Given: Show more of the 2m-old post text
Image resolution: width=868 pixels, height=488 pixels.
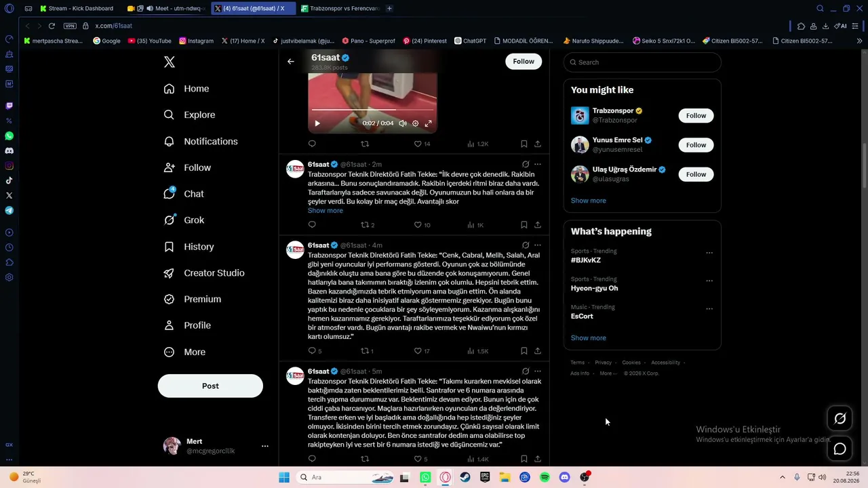Looking at the screenshot, I should tap(325, 211).
